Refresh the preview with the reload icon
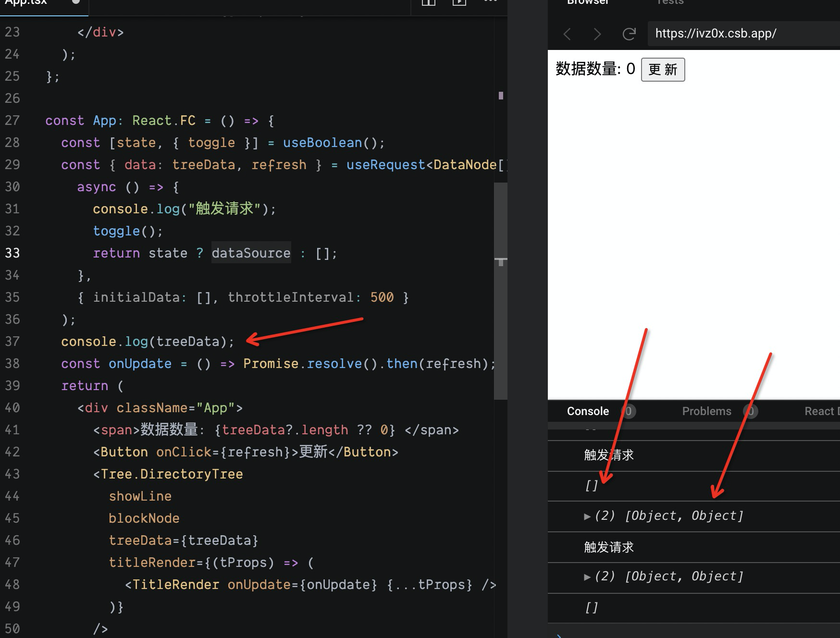The width and height of the screenshot is (840, 638). pyautogui.click(x=629, y=34)
